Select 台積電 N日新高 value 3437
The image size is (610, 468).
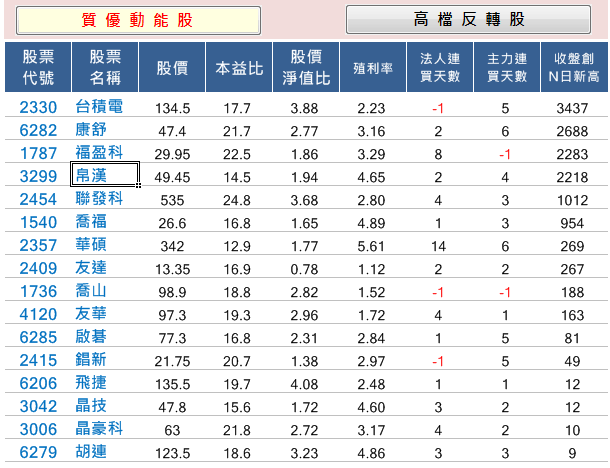click(x=572, y=108)
